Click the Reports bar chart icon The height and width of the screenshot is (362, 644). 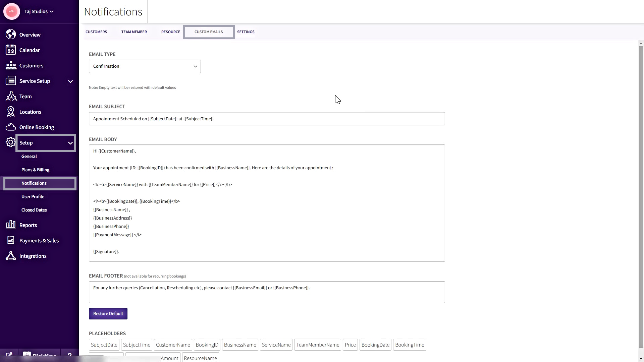(x=11, y=225)
